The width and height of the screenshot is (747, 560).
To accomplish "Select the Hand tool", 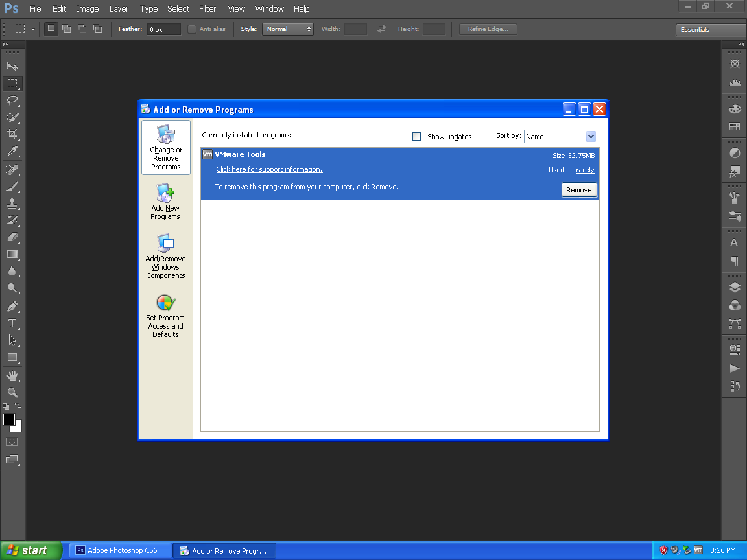I will coord(12,376).
